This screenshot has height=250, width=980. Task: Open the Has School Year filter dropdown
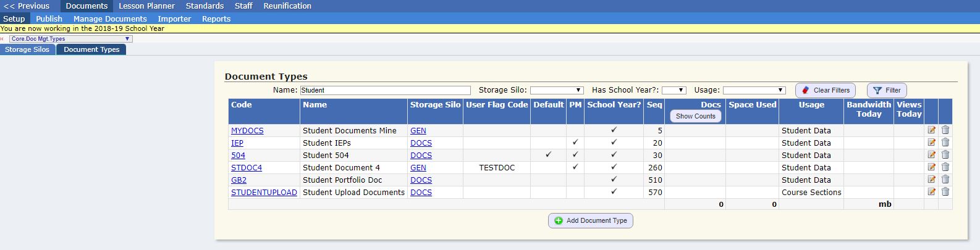coord(674,90)
